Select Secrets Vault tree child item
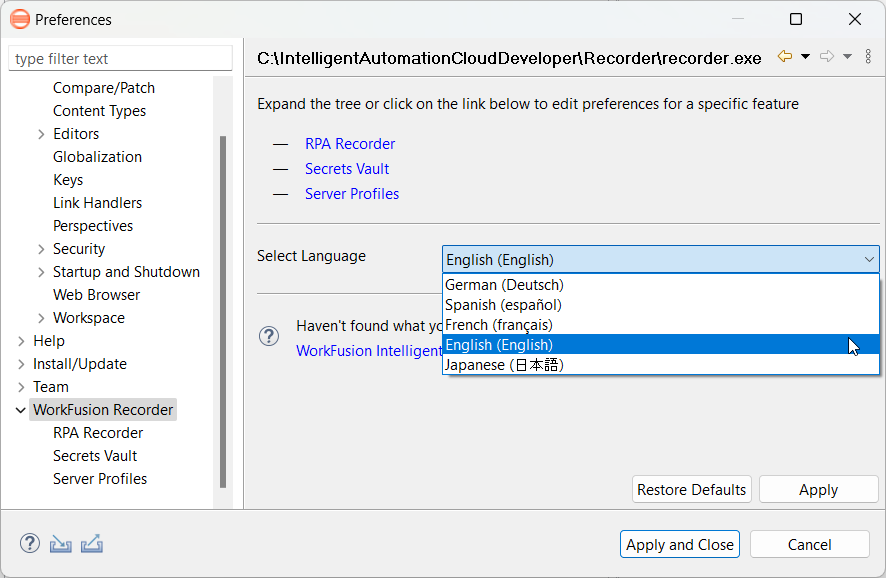The height and width of the screenshot is (578, 886). 95,456
